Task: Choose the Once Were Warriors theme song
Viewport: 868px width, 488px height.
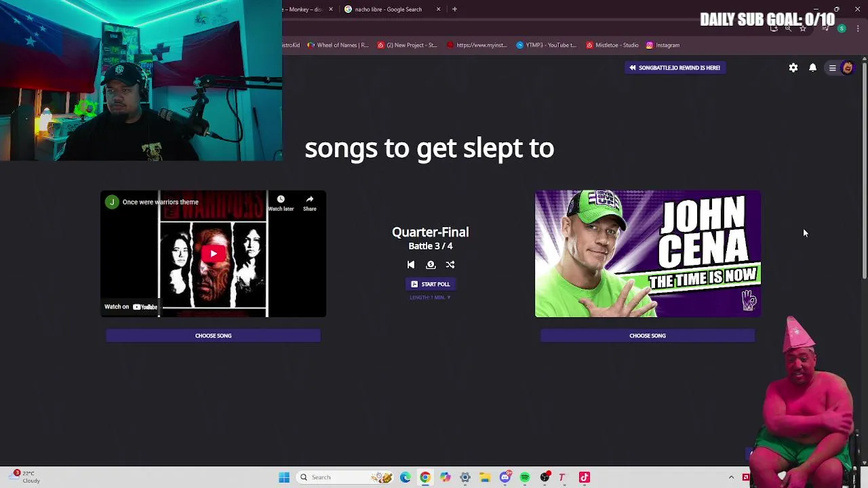Action: click(213, 335)
